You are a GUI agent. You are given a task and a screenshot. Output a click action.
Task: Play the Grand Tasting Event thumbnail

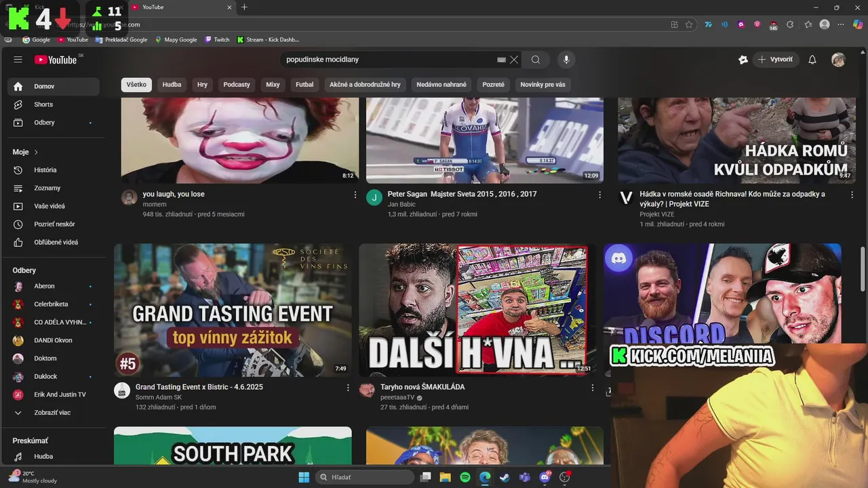coord(233,310)
